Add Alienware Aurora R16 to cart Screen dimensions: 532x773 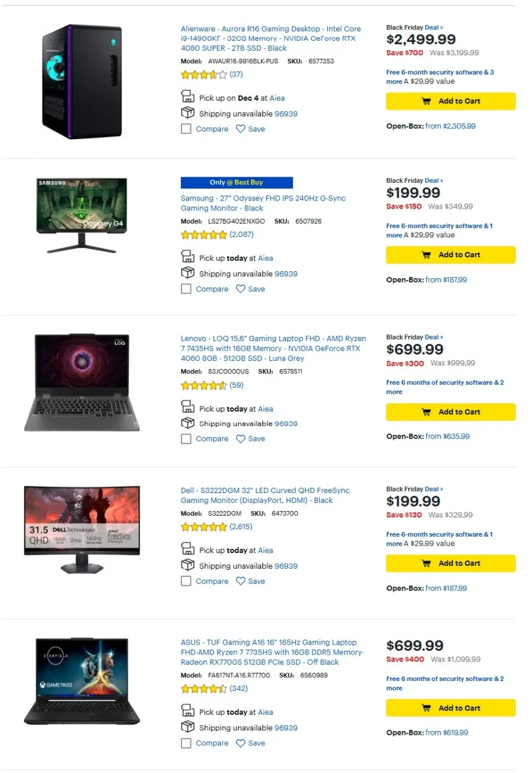pyautogui.click(x=451, y=101)
